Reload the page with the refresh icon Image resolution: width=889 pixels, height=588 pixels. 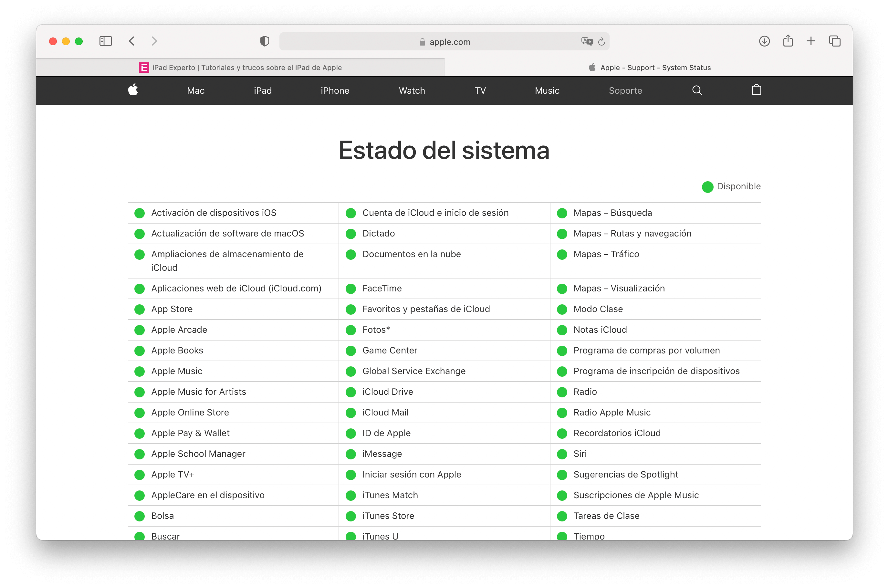tap(602, 42)
